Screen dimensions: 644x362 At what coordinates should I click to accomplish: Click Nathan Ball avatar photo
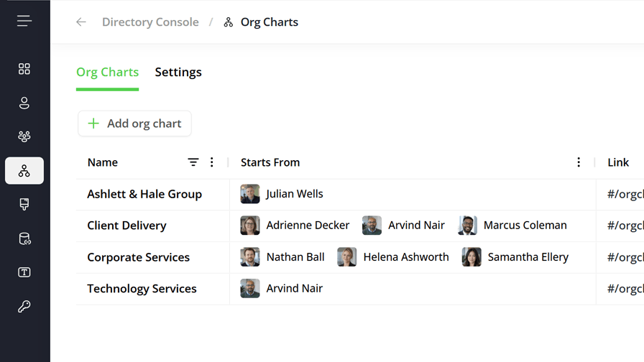point(250,257)
